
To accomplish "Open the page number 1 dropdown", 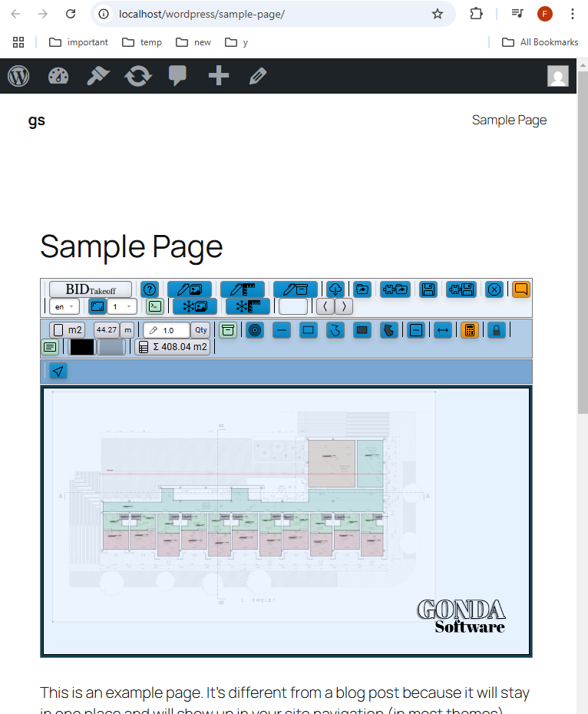I will pyautogui.click(x=122, y=306).
